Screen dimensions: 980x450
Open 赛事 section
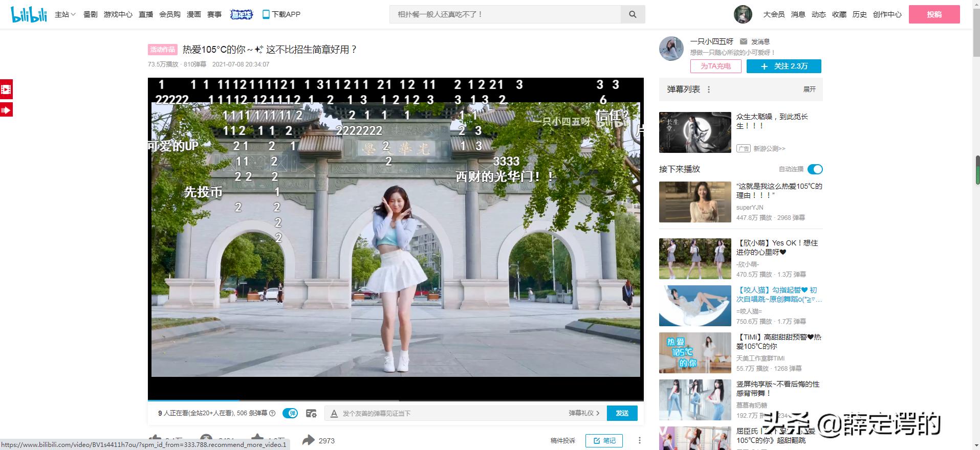coord(214,14)
